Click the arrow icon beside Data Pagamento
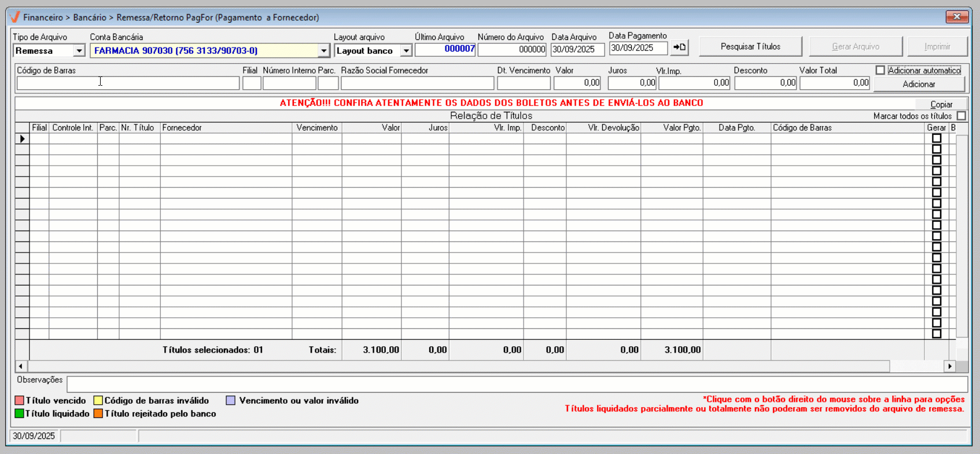 tap(679, 47)
